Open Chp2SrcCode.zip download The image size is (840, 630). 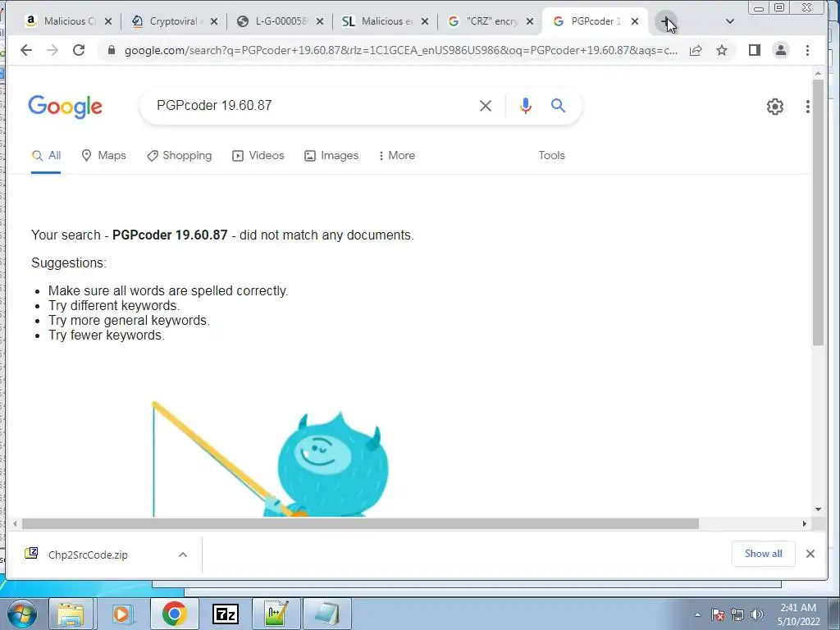(x=88, y=555)
